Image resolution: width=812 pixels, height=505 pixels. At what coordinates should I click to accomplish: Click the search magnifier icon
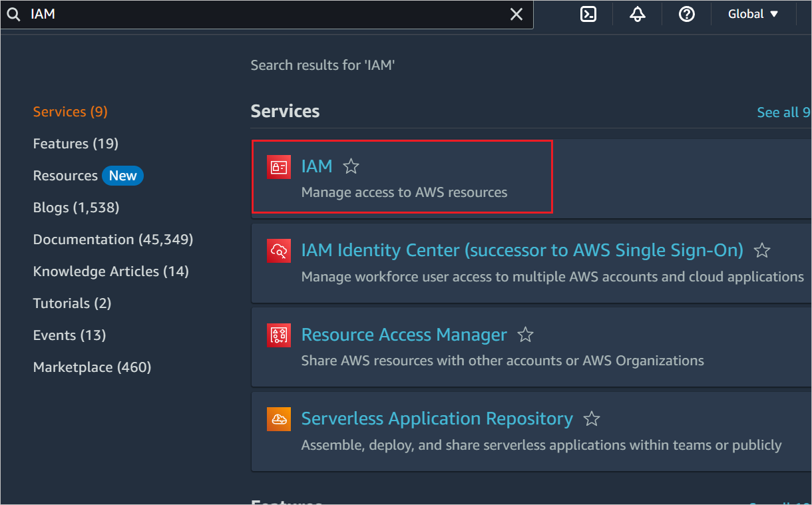pyautogui.click(x=13, y=14)
